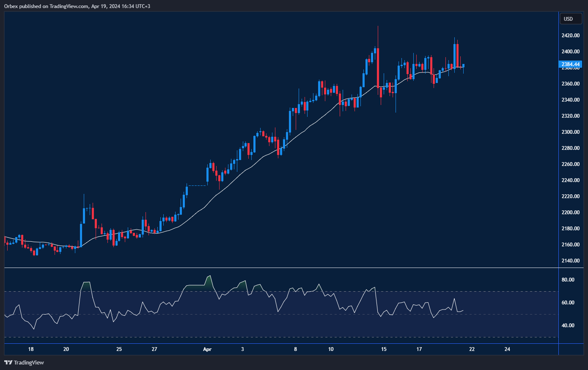588x370 pixels.
Task: Select the 2420.00 price level on the scale
Action: tap(570, 35)
